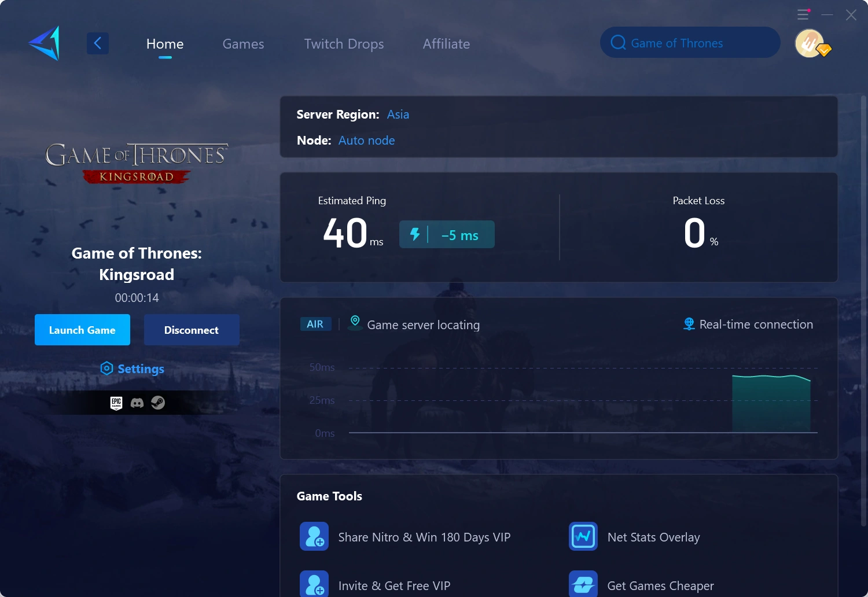Open Share Nitro & Win 180 Days VIP
The image size is (868, 597).
tap(424, 537)
